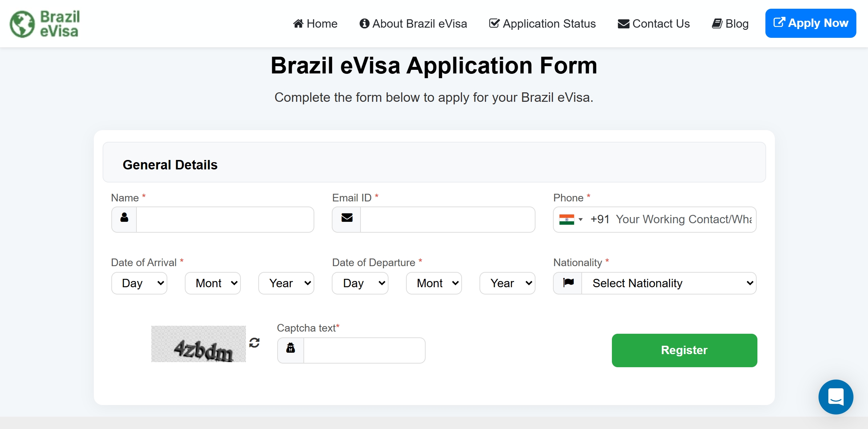Screen dimensions: 868x429
Task: Open the departure Year dropdown
Action: click(507, 283)
